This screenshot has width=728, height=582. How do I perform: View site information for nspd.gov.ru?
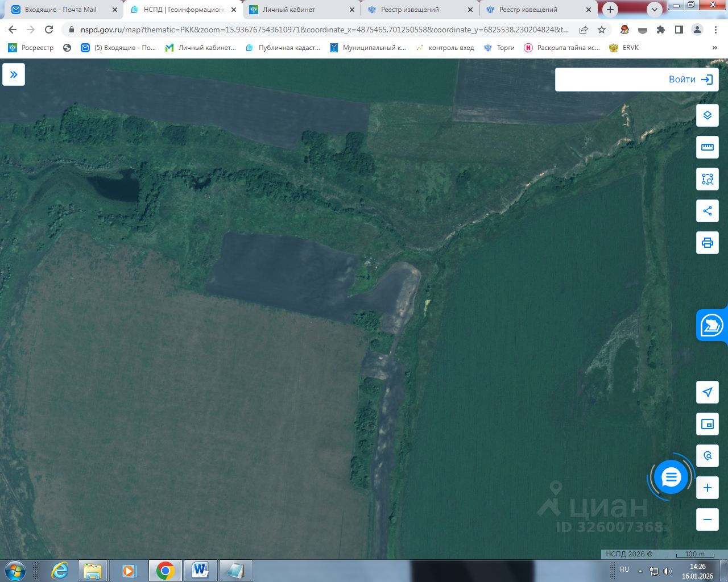pos(72,30)
